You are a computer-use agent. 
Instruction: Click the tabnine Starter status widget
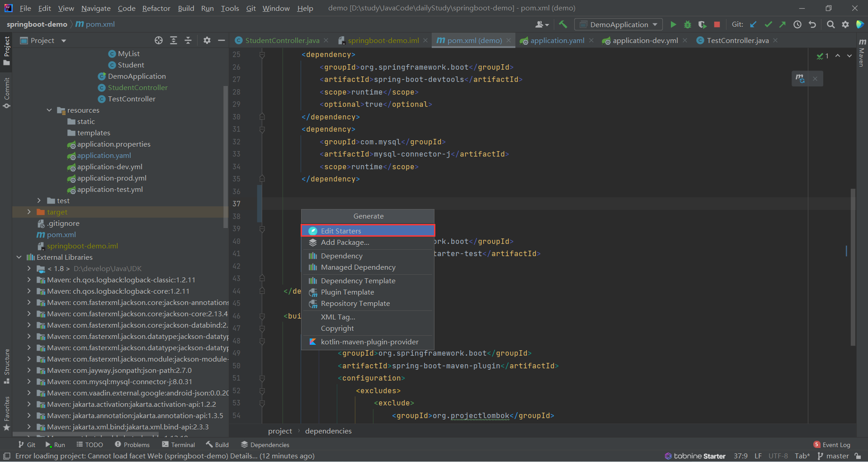tap(695, 456)
